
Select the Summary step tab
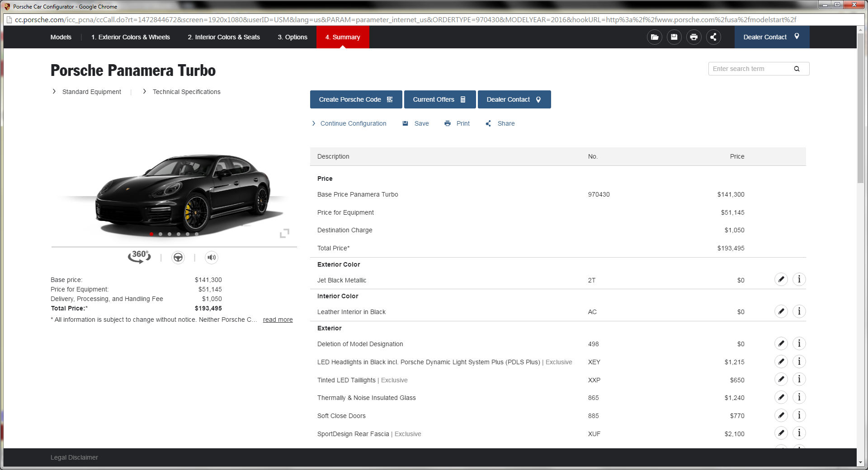[343, 37]
